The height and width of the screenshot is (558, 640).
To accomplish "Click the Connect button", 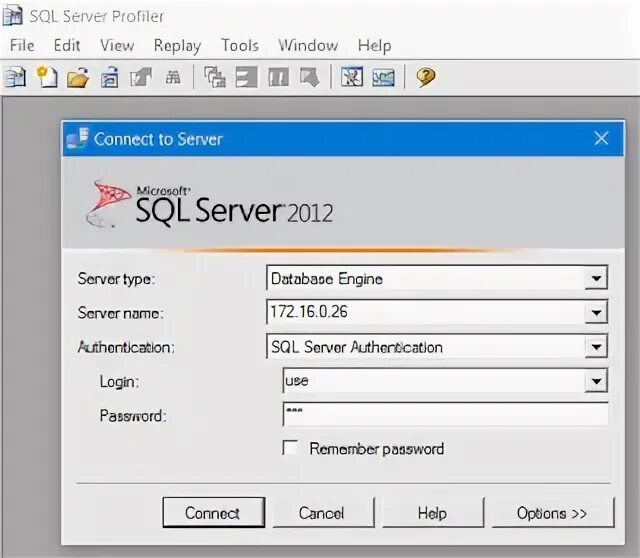I will click(x=213, y=513).
